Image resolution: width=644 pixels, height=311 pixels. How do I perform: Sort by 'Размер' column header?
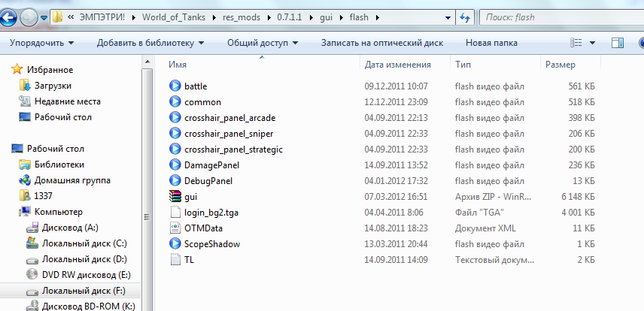point(560,65)
